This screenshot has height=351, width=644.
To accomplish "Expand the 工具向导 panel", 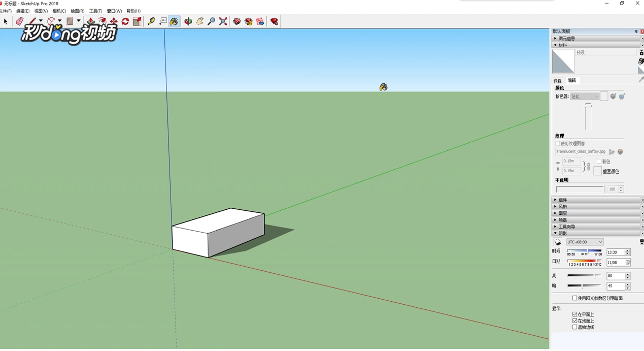I will (x=597, y=227).
